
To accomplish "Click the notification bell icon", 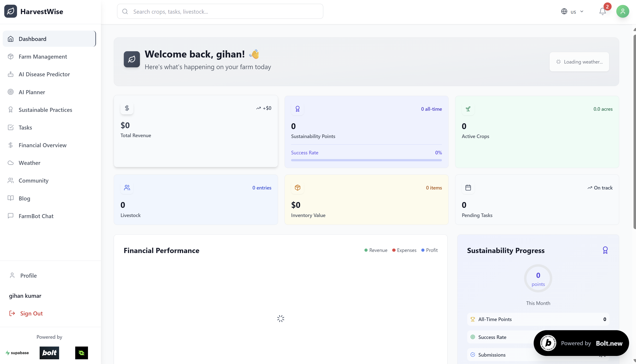I will tap(602, 11).
